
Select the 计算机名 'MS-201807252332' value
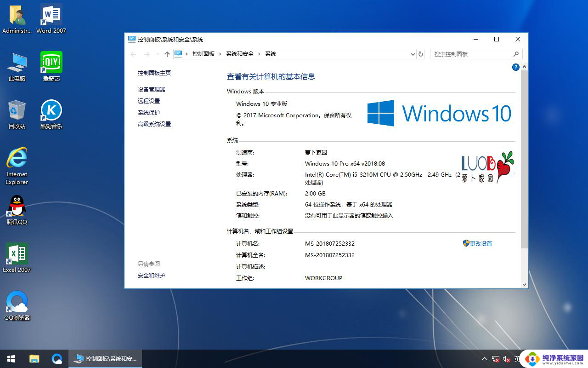pos(330,244)
